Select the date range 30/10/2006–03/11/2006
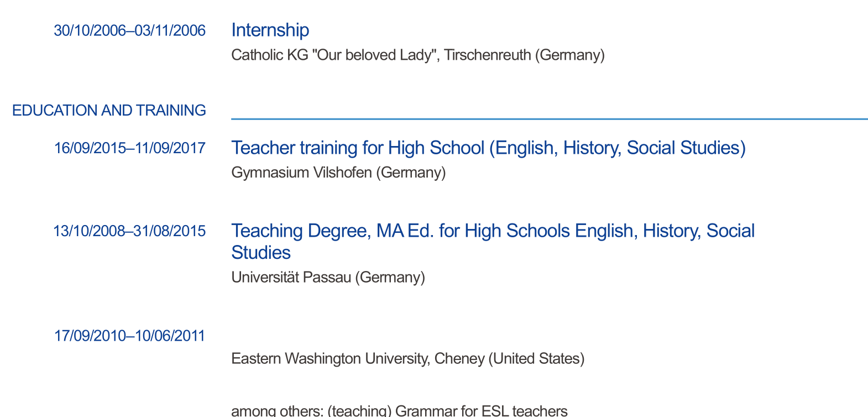Screen dimensions: 868x417 coord(129,30)
